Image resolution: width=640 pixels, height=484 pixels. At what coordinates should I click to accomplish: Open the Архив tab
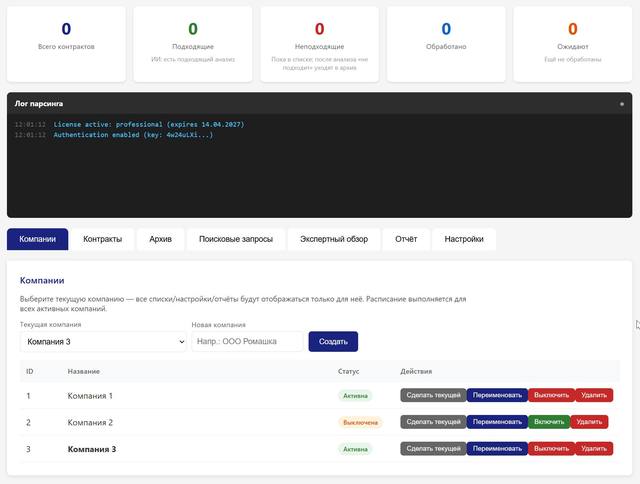(160, 239)
